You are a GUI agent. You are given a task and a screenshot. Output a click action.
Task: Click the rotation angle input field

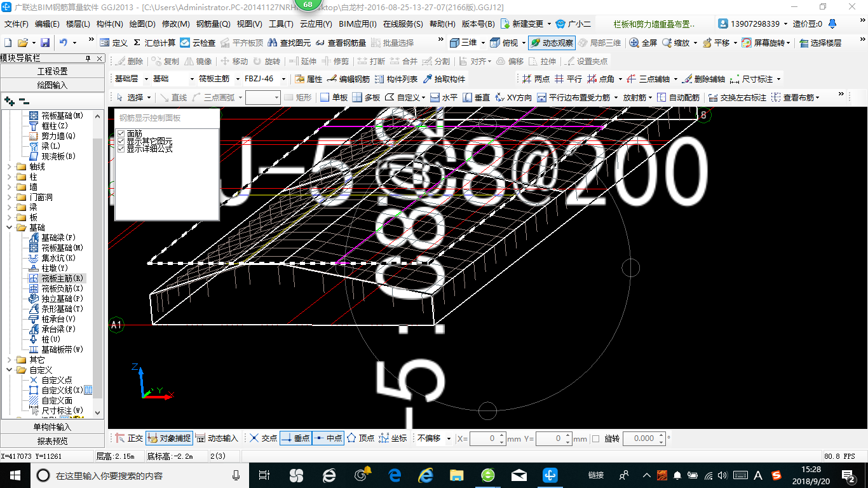644,438
